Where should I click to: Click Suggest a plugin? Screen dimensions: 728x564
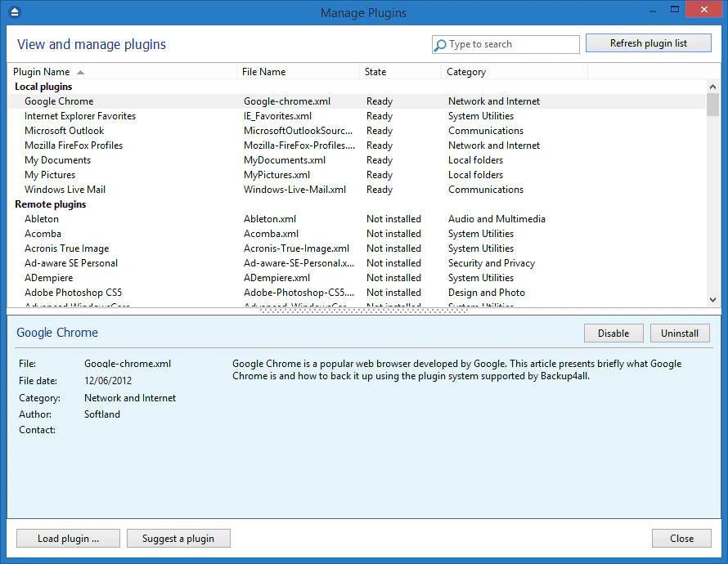click(178, 538)
